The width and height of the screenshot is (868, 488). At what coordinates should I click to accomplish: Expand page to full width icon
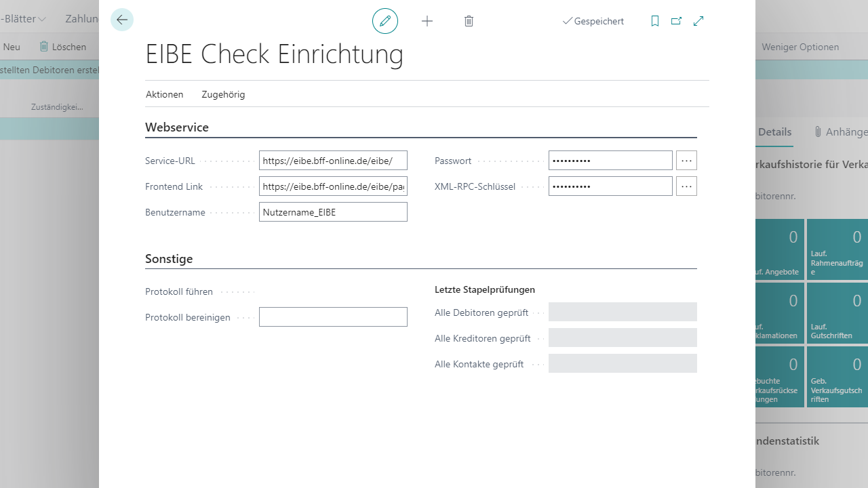[698, 21]
